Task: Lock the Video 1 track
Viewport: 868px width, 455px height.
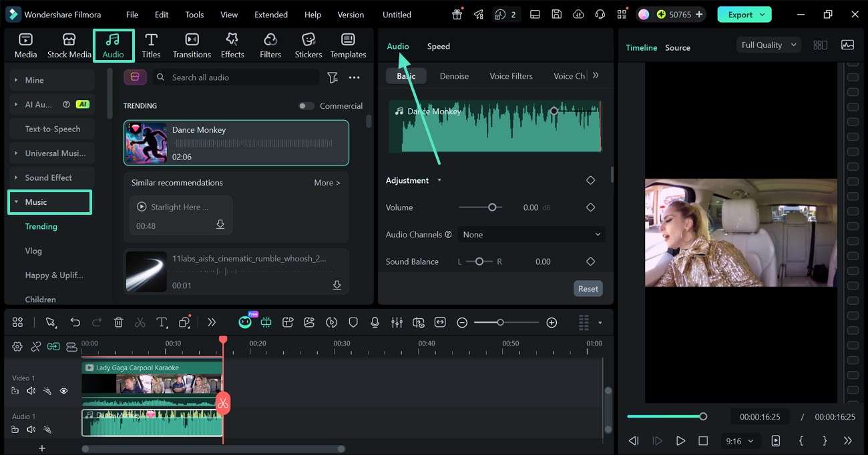Action: (15, 391)
